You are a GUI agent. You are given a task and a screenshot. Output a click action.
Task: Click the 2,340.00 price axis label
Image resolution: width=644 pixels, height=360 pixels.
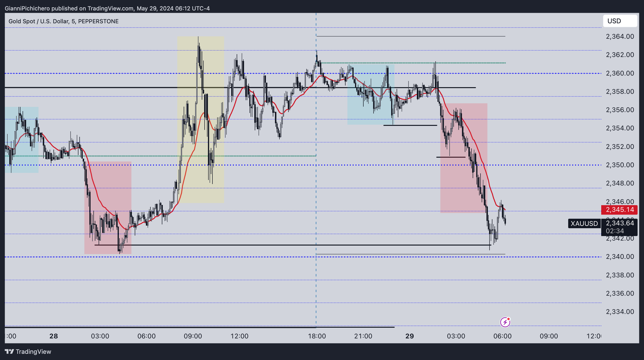coord(620,256)
